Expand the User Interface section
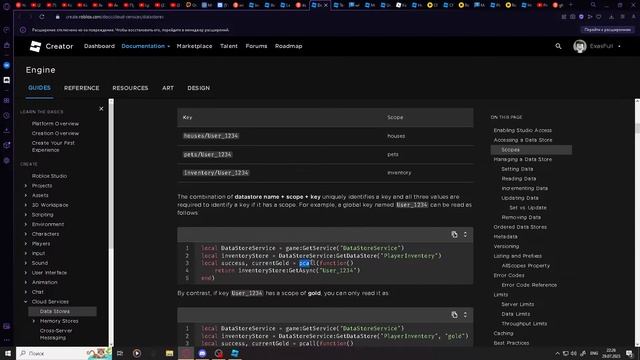 [26, 273]
